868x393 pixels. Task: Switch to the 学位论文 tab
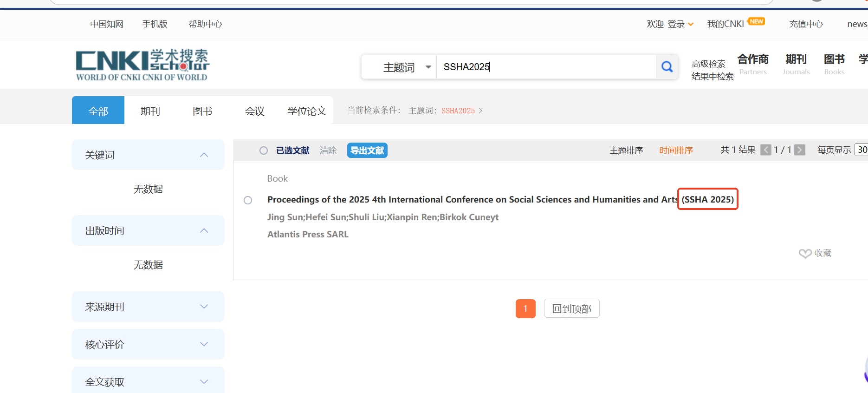point(307,111)
